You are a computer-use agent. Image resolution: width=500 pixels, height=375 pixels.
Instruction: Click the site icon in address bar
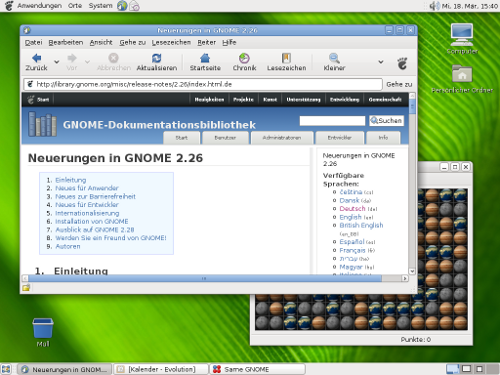pos(30,84)
